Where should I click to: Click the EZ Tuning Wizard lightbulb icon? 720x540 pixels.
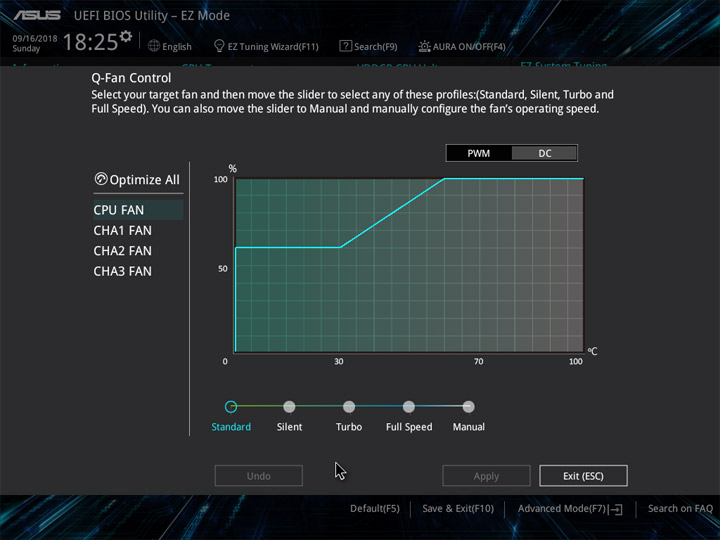[x=219, y=46]
